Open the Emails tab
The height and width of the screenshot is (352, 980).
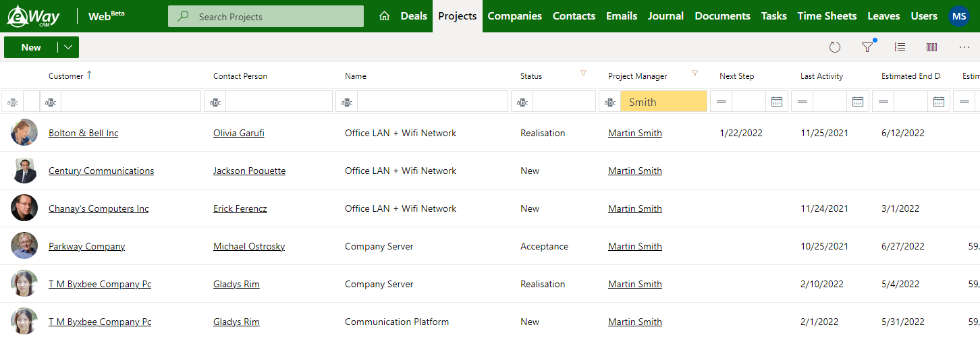[x=622, y=16]
